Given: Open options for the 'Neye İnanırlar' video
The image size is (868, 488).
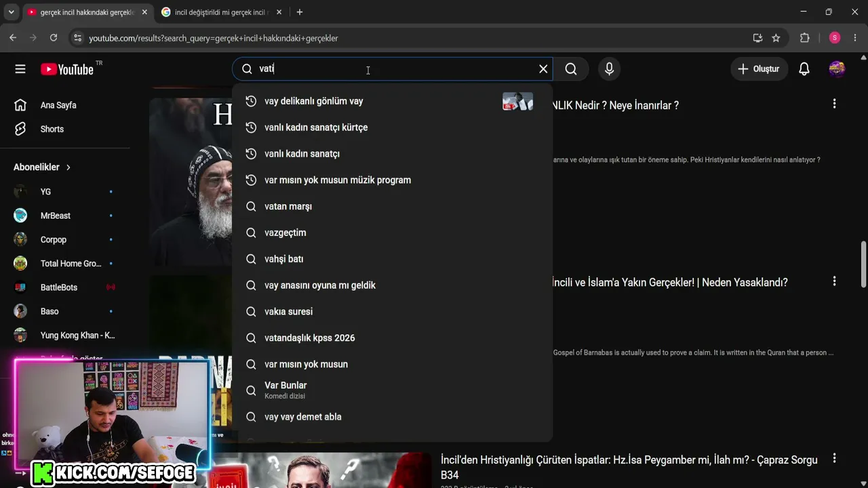Looking at the screenshot, I should click(834, 104).
